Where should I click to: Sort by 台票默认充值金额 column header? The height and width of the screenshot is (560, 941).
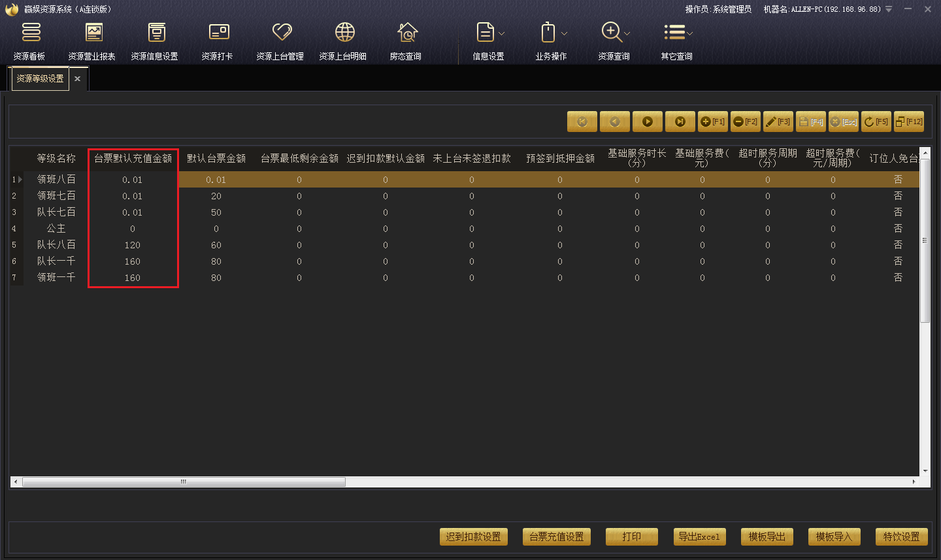133,158
